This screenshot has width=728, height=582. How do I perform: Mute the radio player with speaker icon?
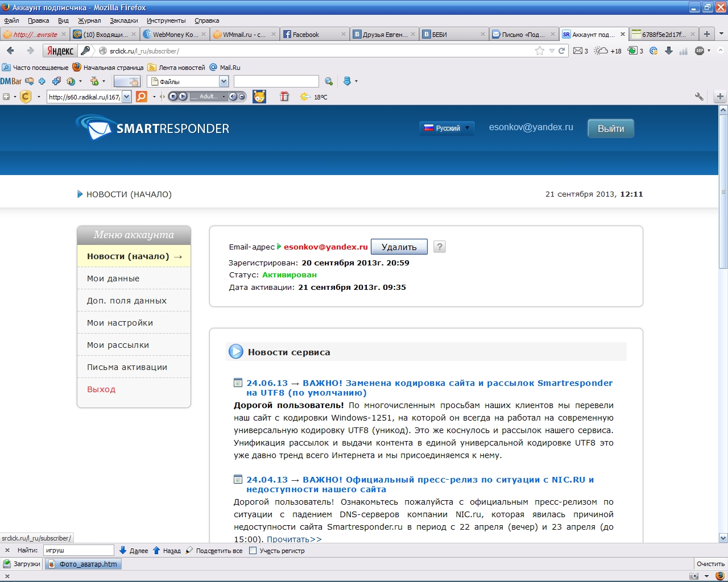(233, 97)
